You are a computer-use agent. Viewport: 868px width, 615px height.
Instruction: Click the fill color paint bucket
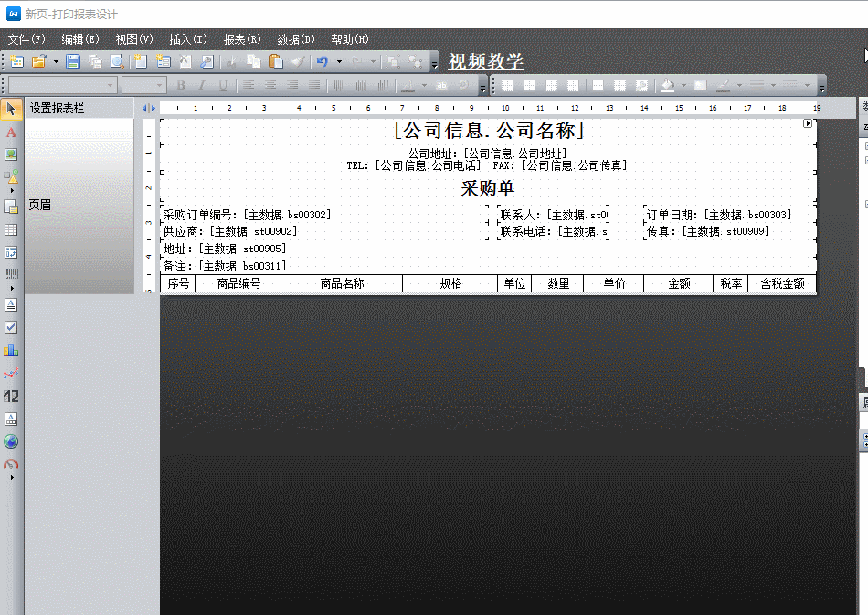pos(668,86)
